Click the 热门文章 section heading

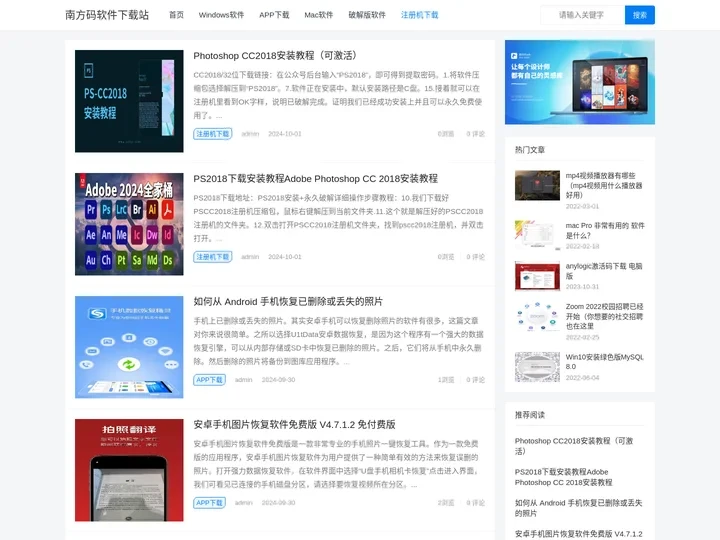530,150
